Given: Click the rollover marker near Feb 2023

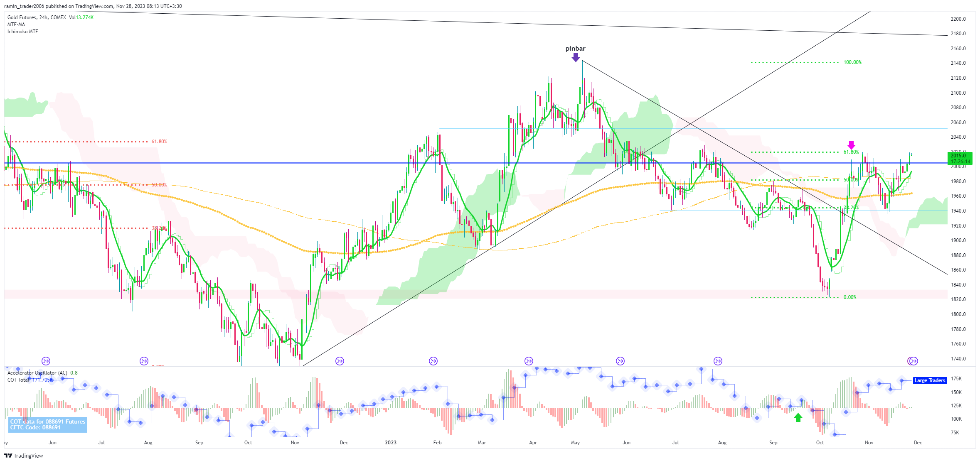Looking at the screenshot, I should [433, 361].
